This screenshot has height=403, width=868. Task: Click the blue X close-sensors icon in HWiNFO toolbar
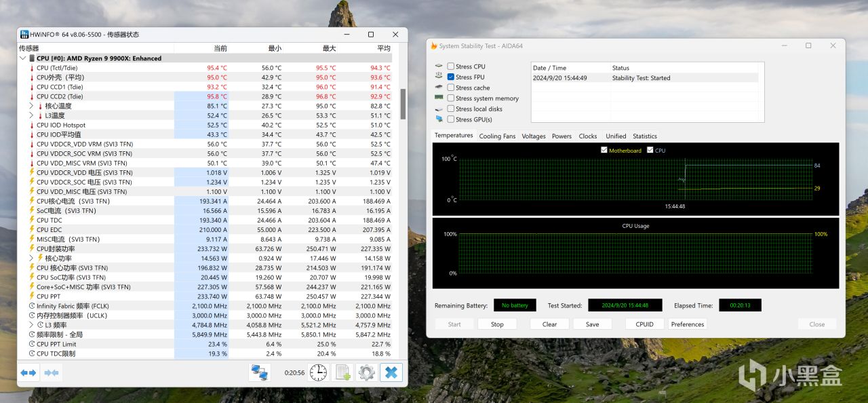[x=391, y=372]
